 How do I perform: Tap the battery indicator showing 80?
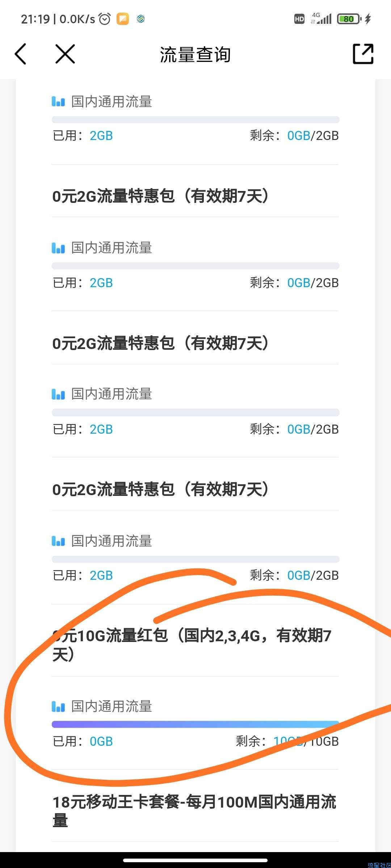(x=349, y=19)
